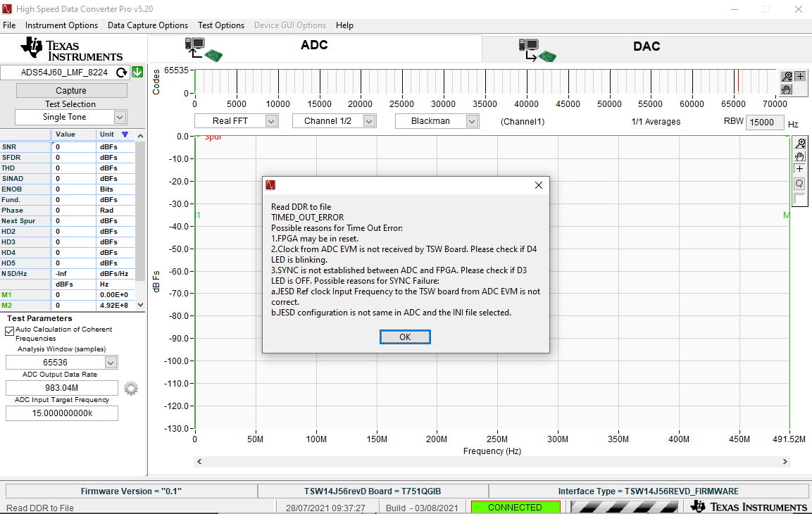
Task: Click results table scroll up arrow
Action: [x=140, y=136]
